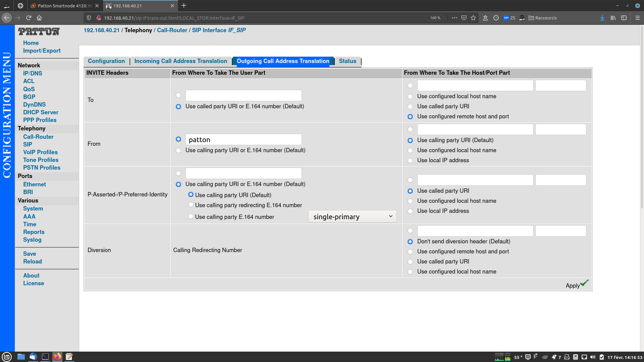The height and width of the screenshot is (362, 644).
Task: Choose 'Use calling party E.164 number' radio
Action: [x=191, y=216]
